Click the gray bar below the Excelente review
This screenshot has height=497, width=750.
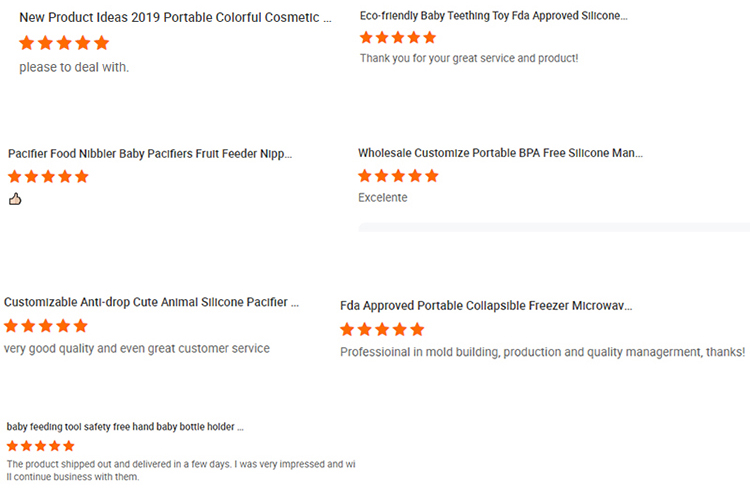[x=554, y=227]
